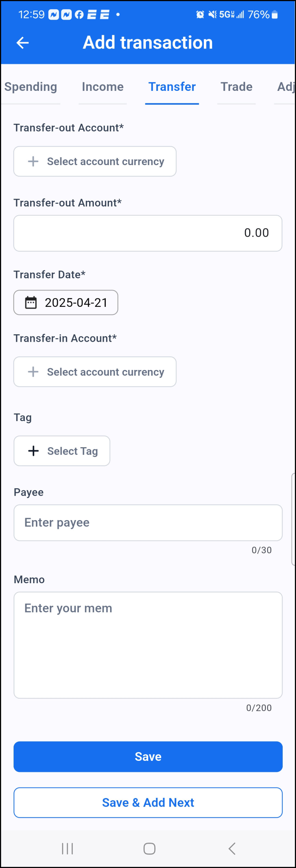Focus the Enter payee field
The image size is (296, 868).
pos(148,522)
